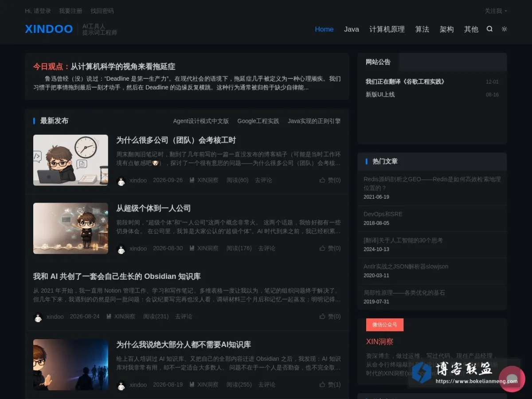This screenshot has height=399, width=532.
Task: Open 新版UI上线 announcement
Action: (380, 94)
